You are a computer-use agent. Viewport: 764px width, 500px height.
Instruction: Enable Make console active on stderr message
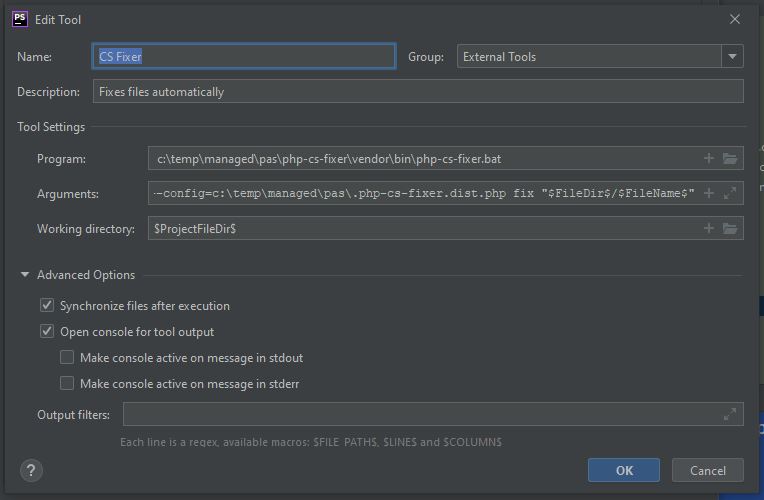coord(67,384)
